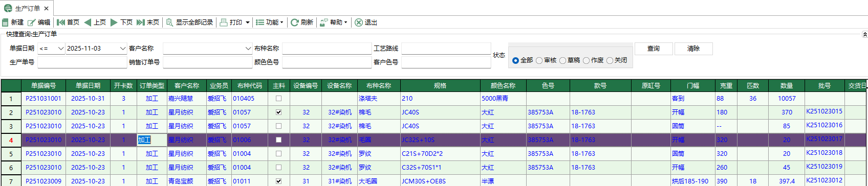Click the 客户色号 input field
Viewport: 868px width, 186px height.
(x=446, y=62)
